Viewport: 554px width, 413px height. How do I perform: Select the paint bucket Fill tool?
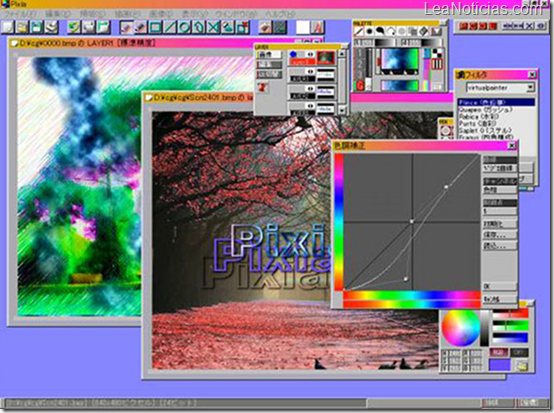(228, 27)
